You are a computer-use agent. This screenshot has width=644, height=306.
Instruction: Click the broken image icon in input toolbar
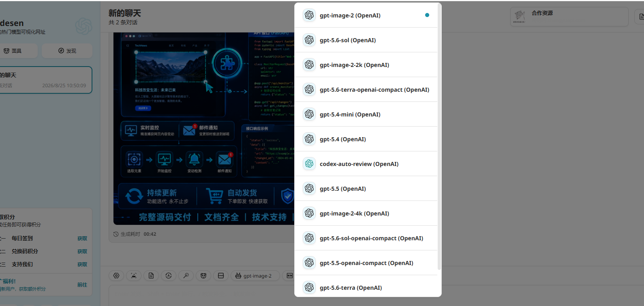221,276
